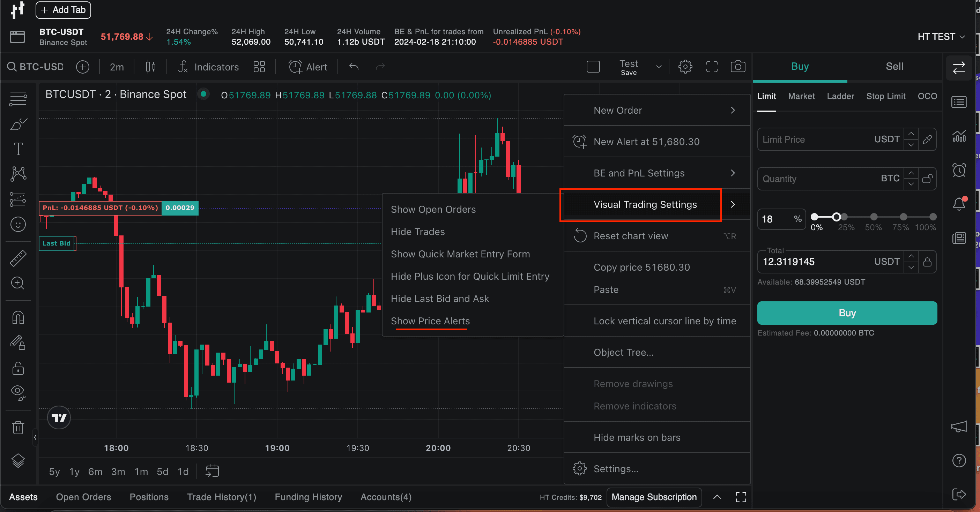Open the 2m timeframe dropdown
The height and width of the screenshot is (512, 980).
117,67
